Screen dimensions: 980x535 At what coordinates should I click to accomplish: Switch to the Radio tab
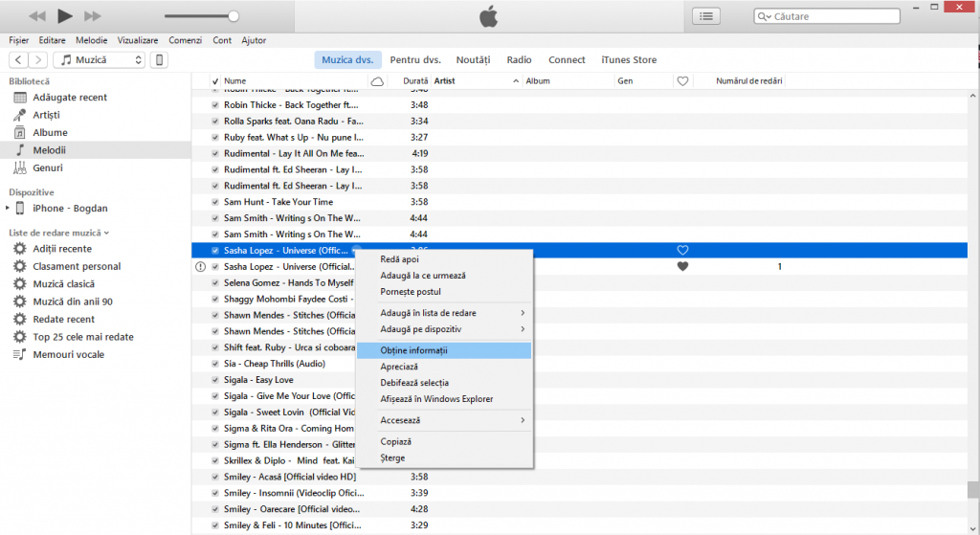point(519,60)
